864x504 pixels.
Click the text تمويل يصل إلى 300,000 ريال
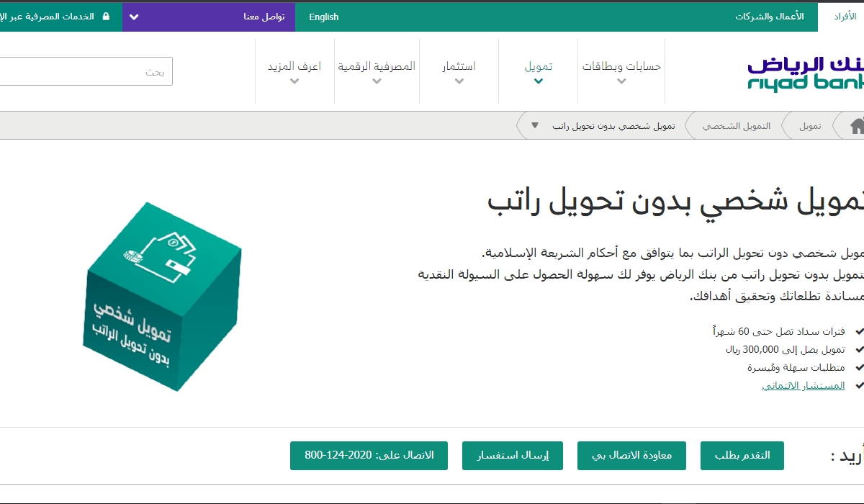pyautogui.click(x=786, y=350)
